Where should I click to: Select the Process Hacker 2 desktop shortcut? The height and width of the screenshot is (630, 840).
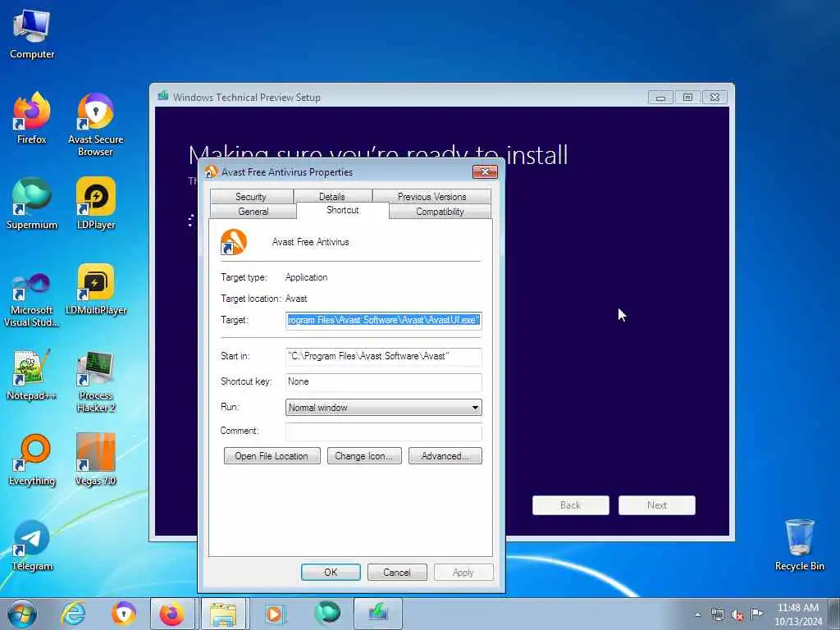96,381
